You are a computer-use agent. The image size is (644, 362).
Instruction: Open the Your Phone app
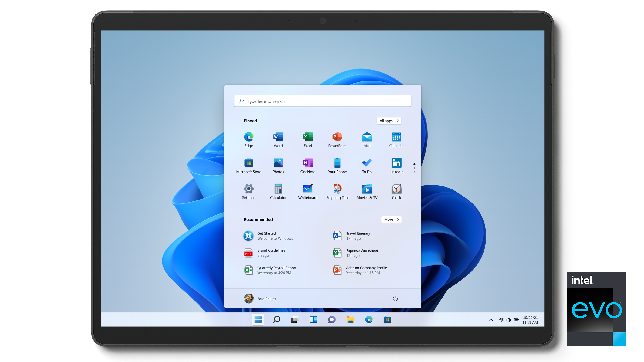pyautogui.click(x=337, y=166)
